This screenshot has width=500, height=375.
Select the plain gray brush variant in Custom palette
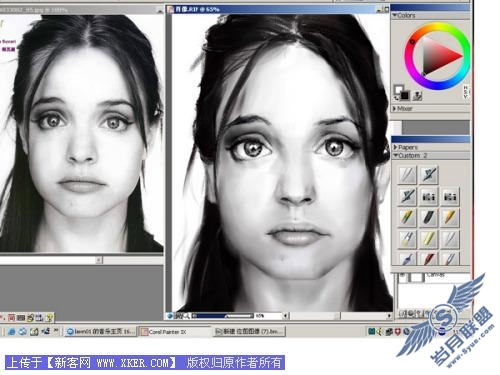coord(408,175)
